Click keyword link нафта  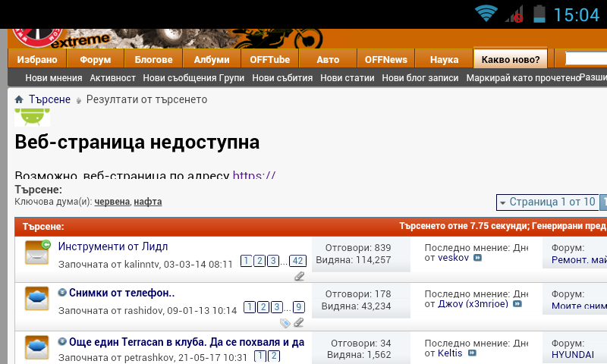[x=148, y=202]
